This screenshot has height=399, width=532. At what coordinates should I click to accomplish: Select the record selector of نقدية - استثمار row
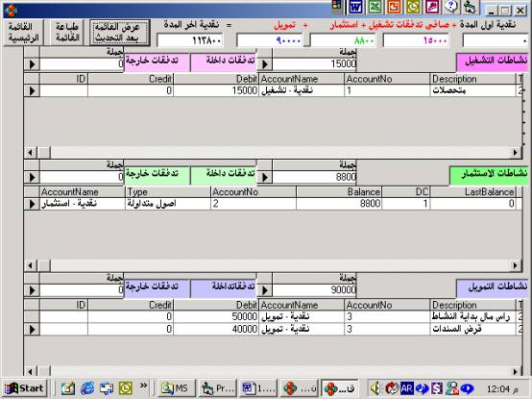32,204
